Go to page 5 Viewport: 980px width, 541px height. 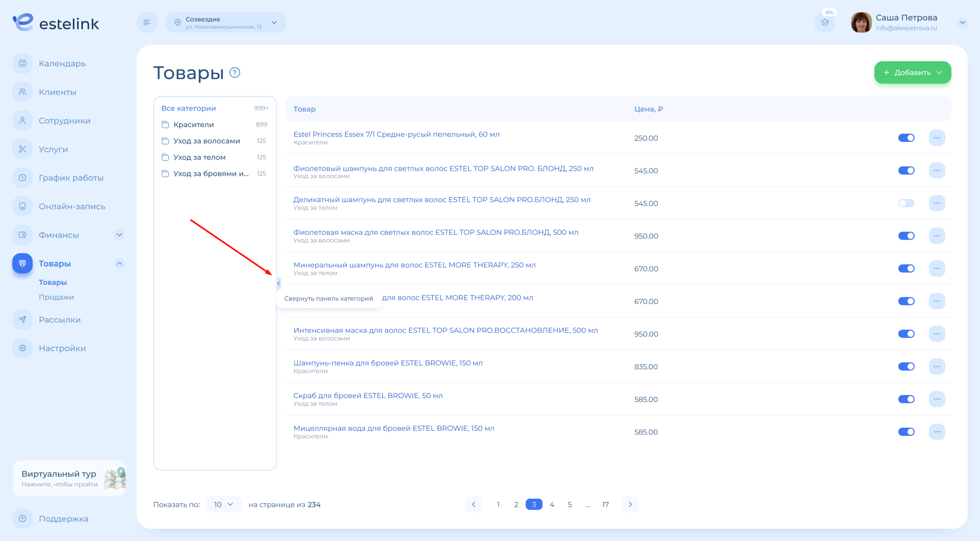coord(569,504)
